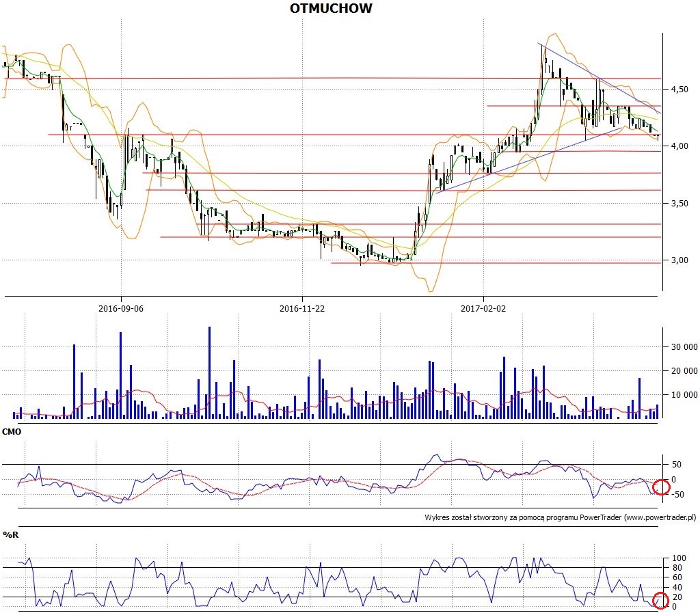Open the www.powertrader.pl credit text
700x613 pixels.
(660, 517)
